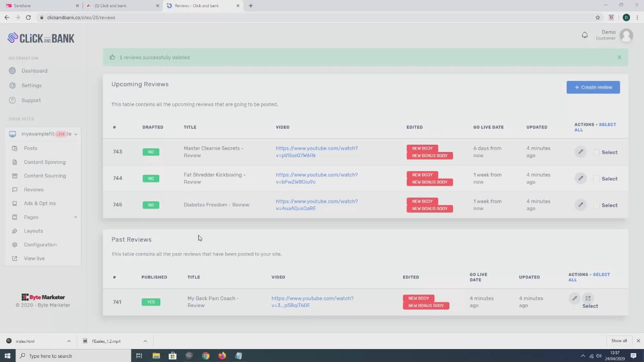Click the Click and Bank logo
644x362 pixels.
pyautogui.click(x=41, y=38)
